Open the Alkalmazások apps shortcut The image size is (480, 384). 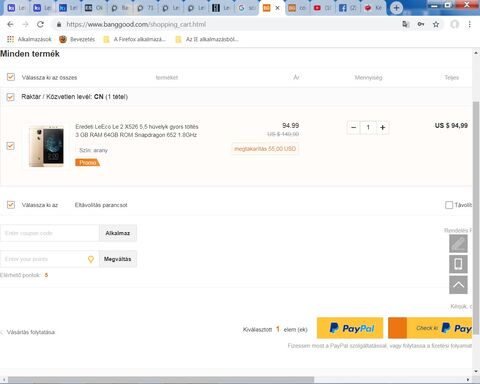(29, 39)
